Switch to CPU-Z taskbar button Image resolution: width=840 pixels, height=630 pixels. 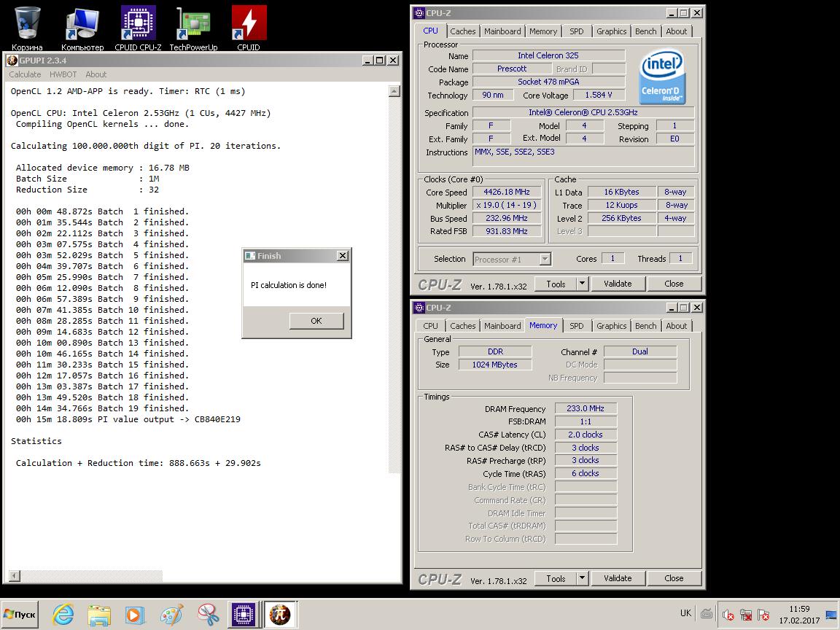pos(244,615)
